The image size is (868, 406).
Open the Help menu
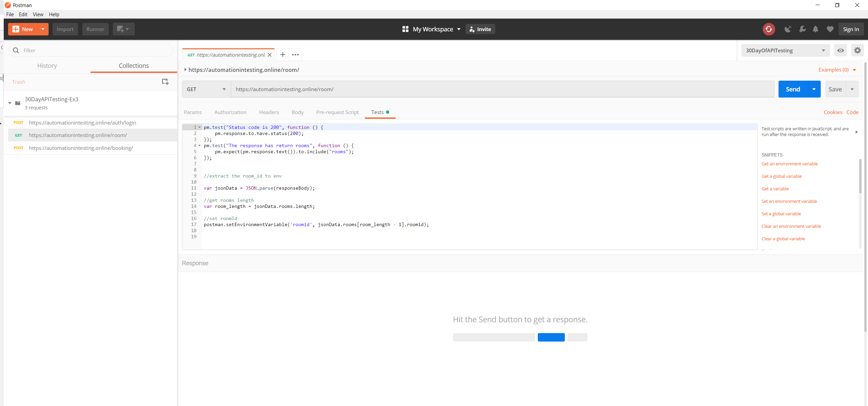point(54,14)
